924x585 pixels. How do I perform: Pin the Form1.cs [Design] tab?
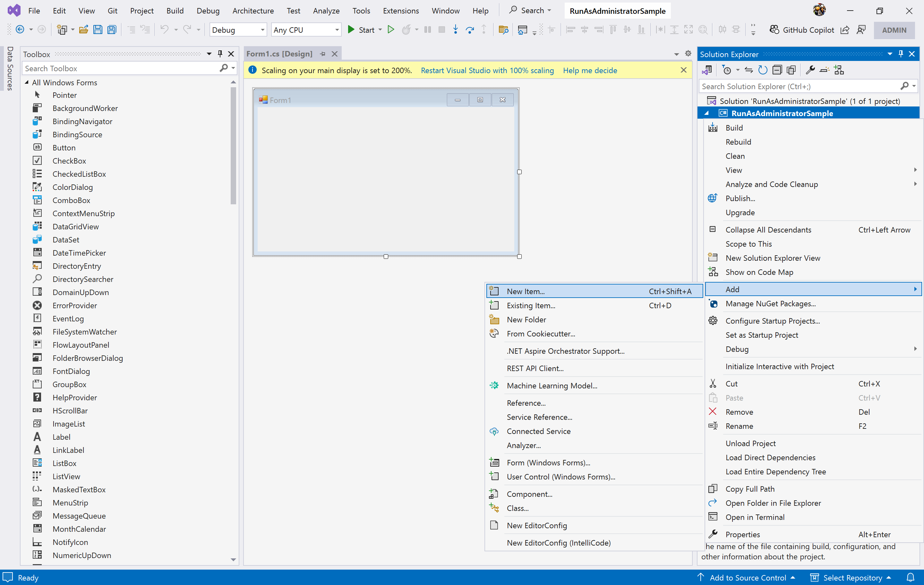[323, 54]
